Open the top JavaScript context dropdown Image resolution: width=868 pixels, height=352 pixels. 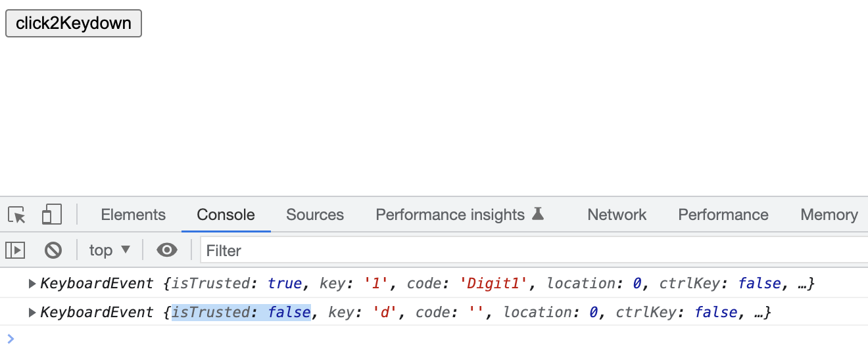[x=110, y=250]
